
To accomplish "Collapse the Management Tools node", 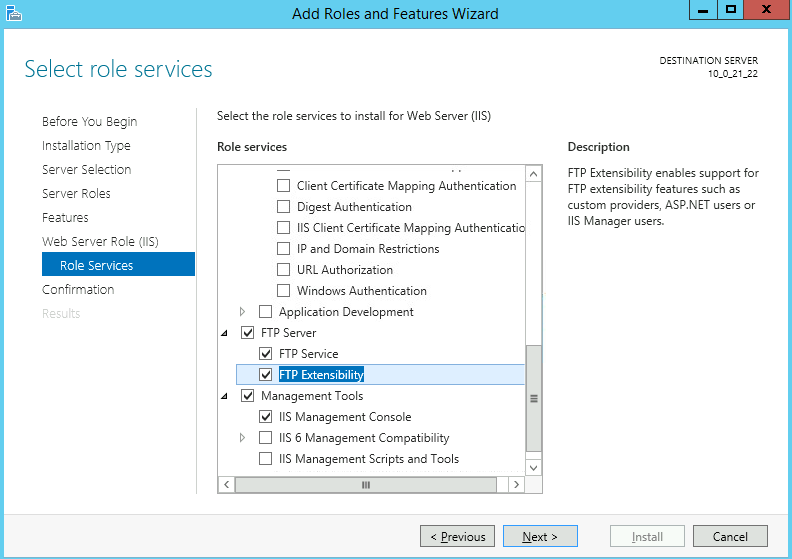I will point(223,396).
